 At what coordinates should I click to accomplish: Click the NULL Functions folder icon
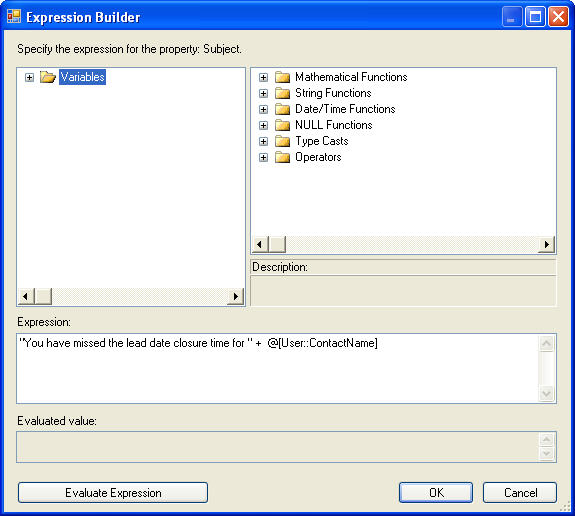282,125
